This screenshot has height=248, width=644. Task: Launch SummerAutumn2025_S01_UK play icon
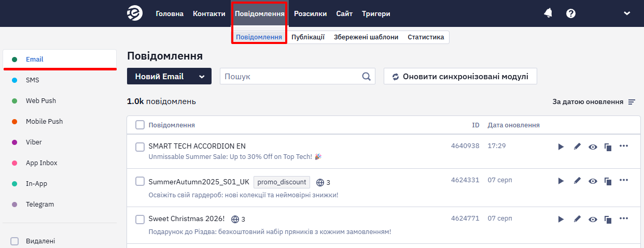[x=561, y=181]
